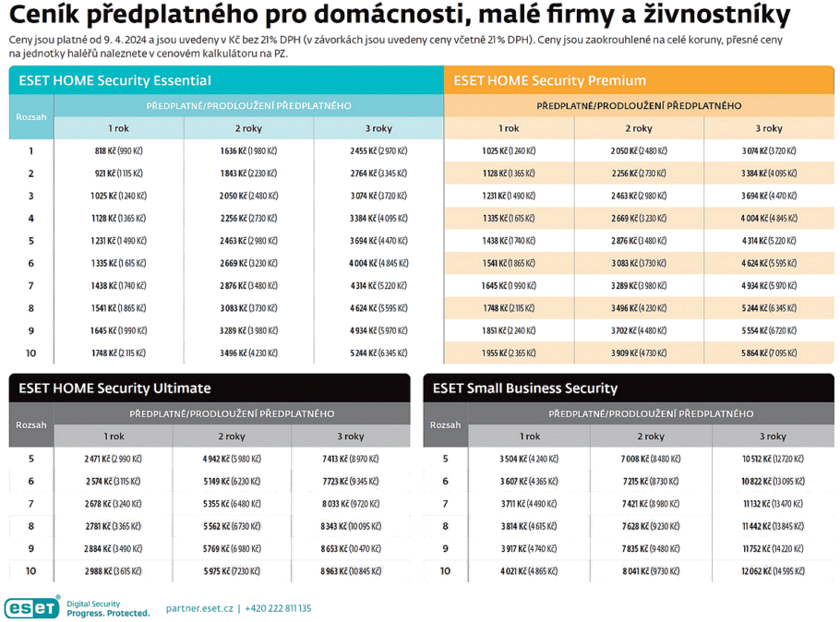
Task: Click row number 7 in the Essential table
Action: coord(31,286)
